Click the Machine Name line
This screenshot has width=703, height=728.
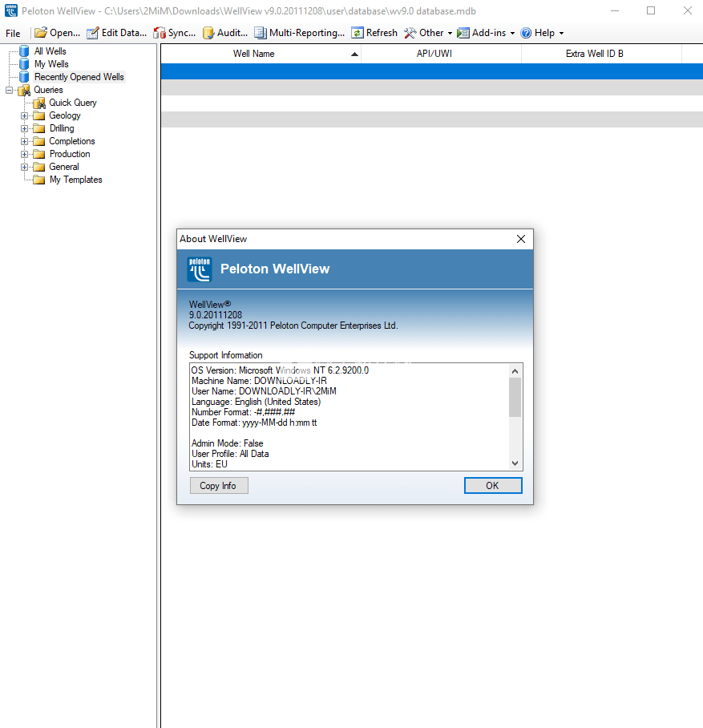coord(259,381)
